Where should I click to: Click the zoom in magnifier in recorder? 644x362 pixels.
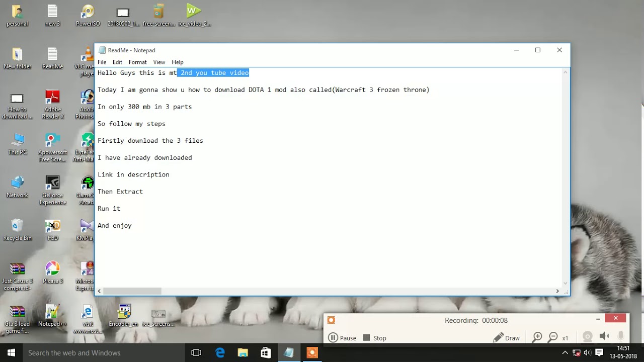point(537,337)
